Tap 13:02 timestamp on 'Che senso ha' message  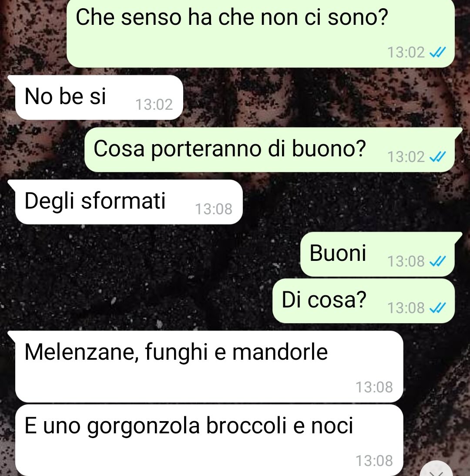pos(406,52)
